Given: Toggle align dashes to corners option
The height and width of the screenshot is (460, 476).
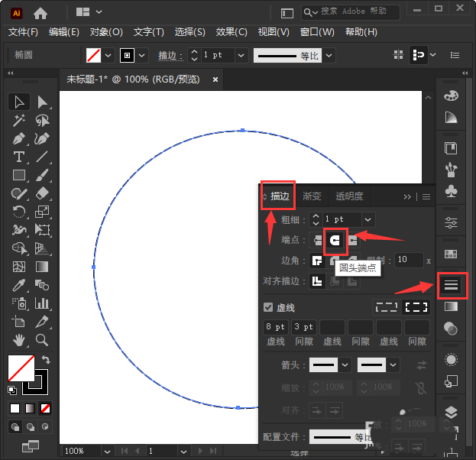Looking at the screenshot, I should click(416, 307).
